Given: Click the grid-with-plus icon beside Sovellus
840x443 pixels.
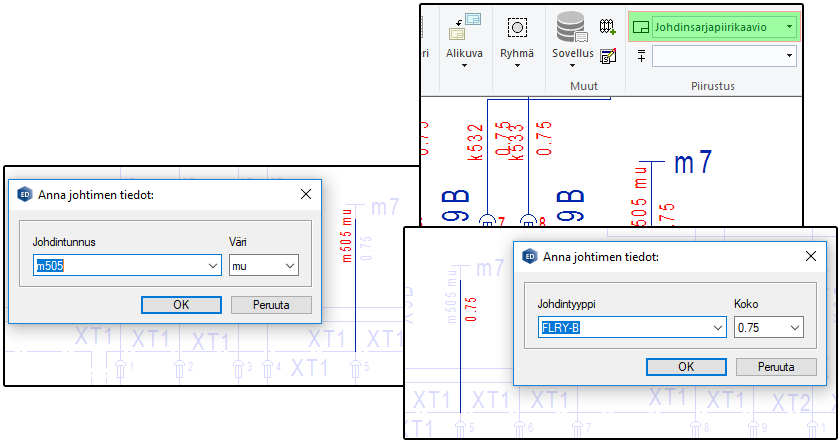Looking at the screenshot, I should coord(607,27).
